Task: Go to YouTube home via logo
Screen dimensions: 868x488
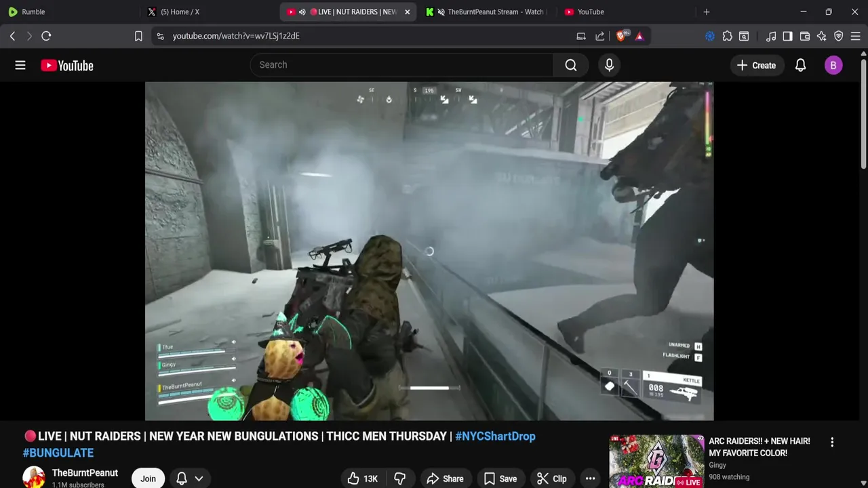Action: pyautogui.click(x=66, y=65)
